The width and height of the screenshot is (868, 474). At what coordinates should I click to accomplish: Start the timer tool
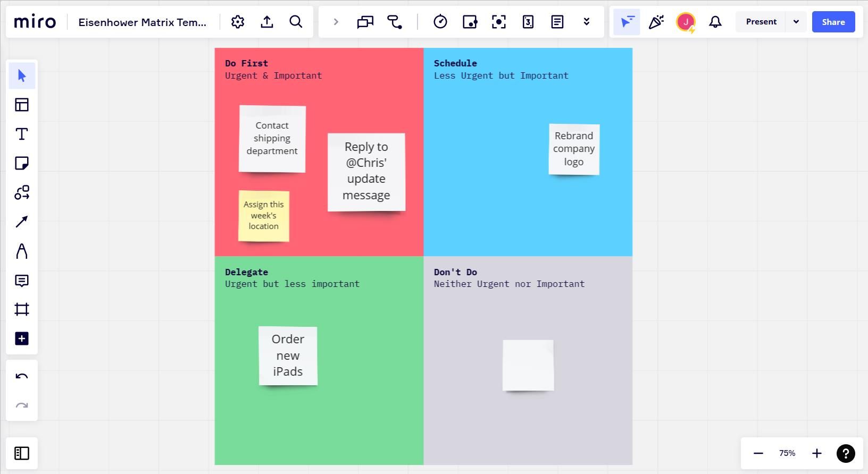tap(440, 22)
